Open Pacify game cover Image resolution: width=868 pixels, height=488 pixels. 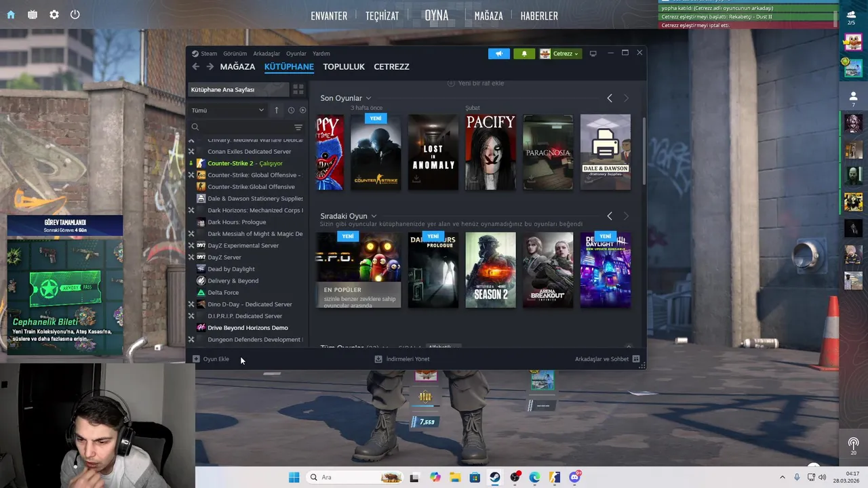pos(490,152)
